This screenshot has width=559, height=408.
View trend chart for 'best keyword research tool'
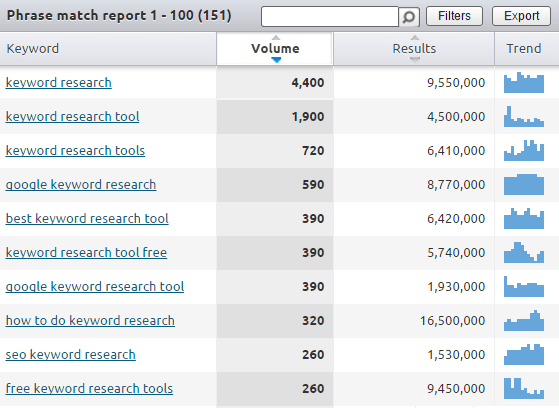(524, 218)
